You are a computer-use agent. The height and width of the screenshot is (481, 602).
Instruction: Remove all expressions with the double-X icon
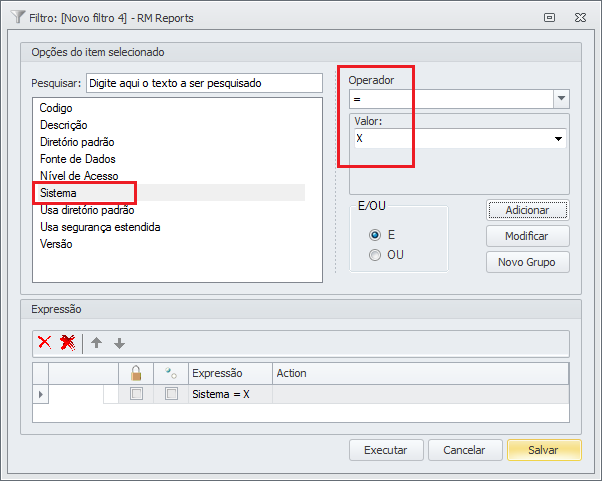(68, 342)
